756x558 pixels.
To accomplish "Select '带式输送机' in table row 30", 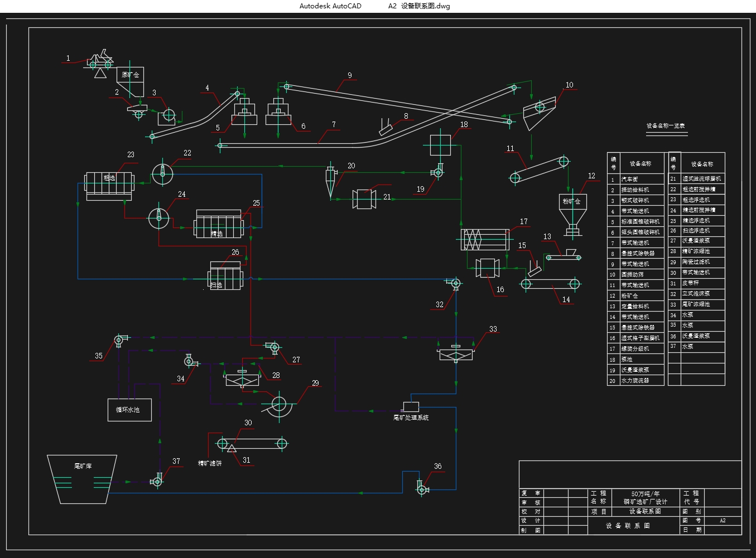I will click(x=696, y=273).
